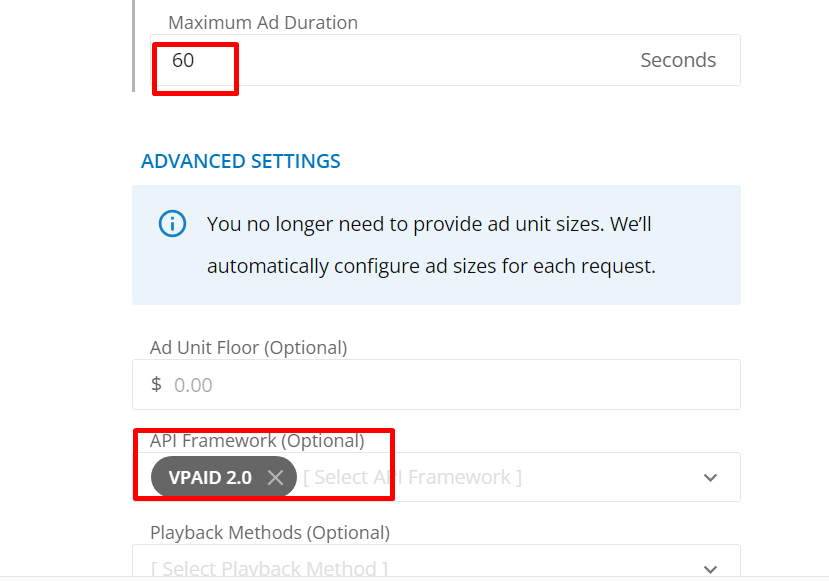Click the API Framework (Optional) label
Image resolution: width=829 pixels, height=581 pixels.
[x=257, y=440]
